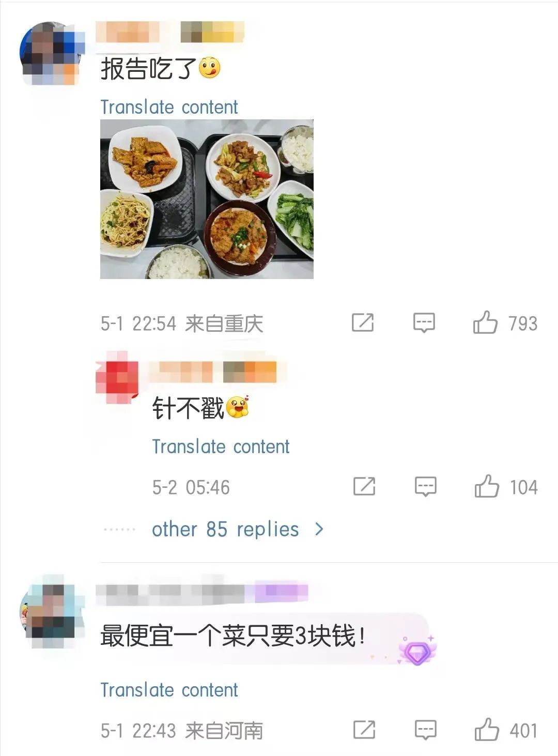Like the comment with 793 likes
This screenshot has height=756, width=558.
pos(485,323)
